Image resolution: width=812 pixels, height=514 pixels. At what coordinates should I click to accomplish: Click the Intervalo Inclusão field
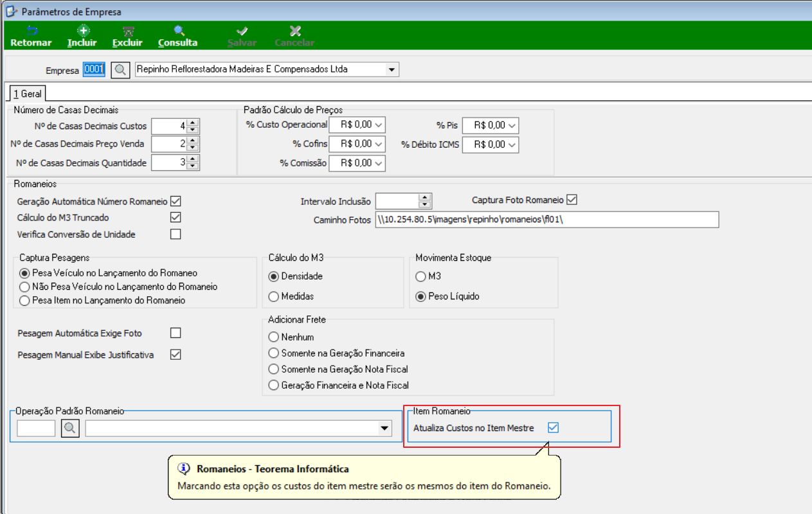[397, 201]
